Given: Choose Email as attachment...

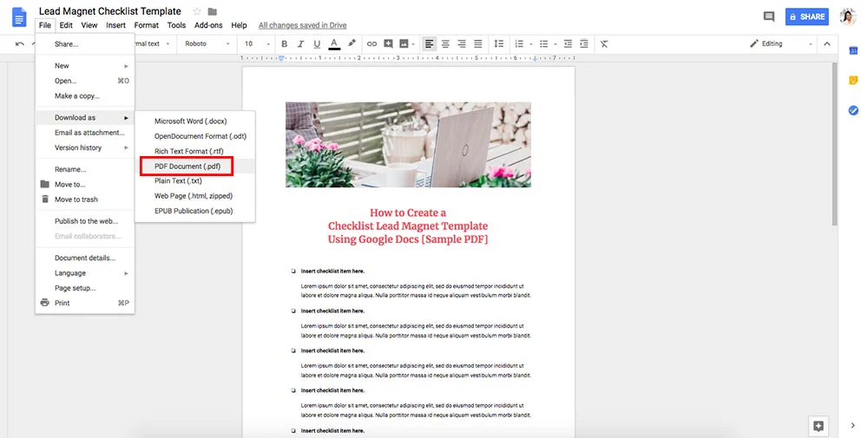Looking at the screenshot, I should click(x=85, y=133).
